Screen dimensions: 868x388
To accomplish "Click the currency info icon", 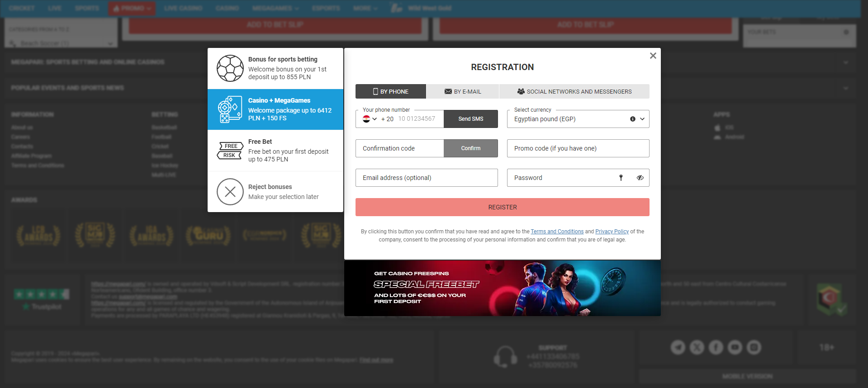I will (x=633, y=119).
